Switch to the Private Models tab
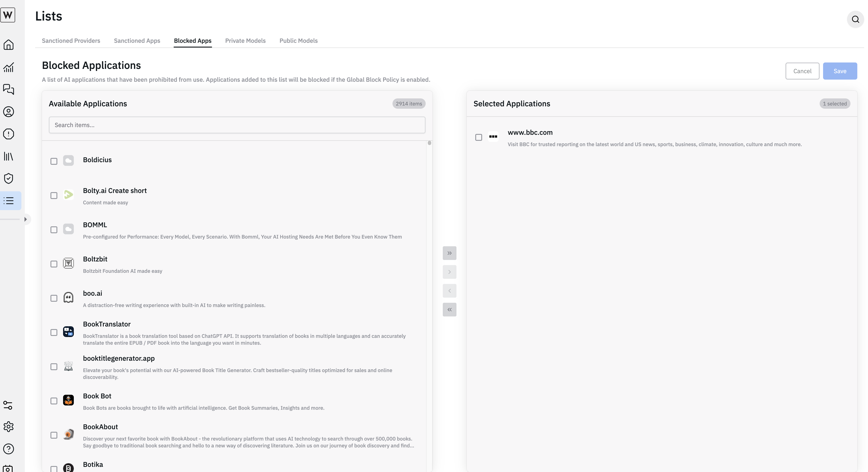Screen dimensions: 868x472 click(245, 40)
